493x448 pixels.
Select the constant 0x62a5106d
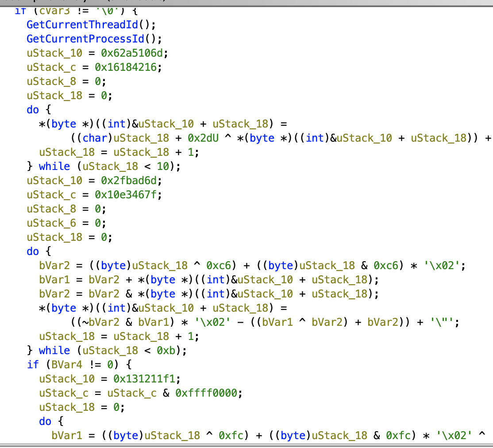tap(135, 53)
